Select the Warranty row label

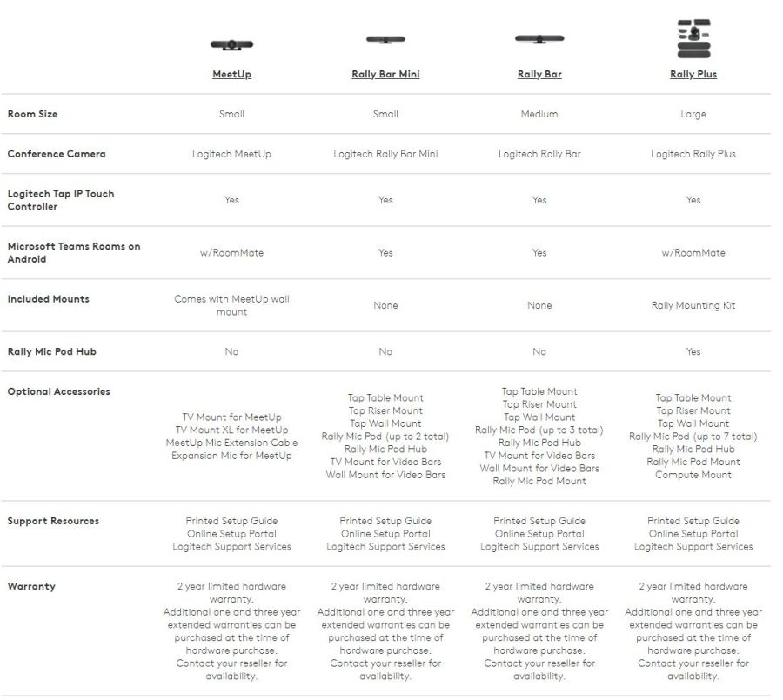[31, 586]
